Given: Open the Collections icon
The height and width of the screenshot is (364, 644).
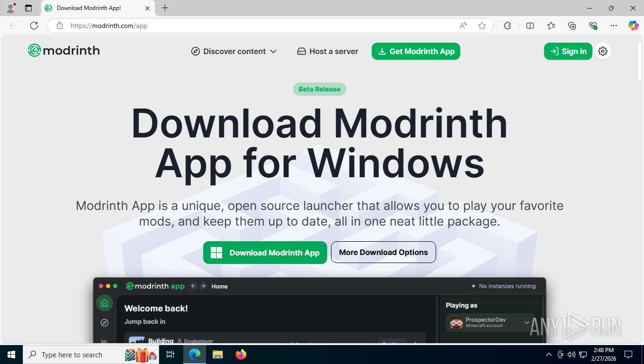Looking at the screenshot, I should coord(572,26).
